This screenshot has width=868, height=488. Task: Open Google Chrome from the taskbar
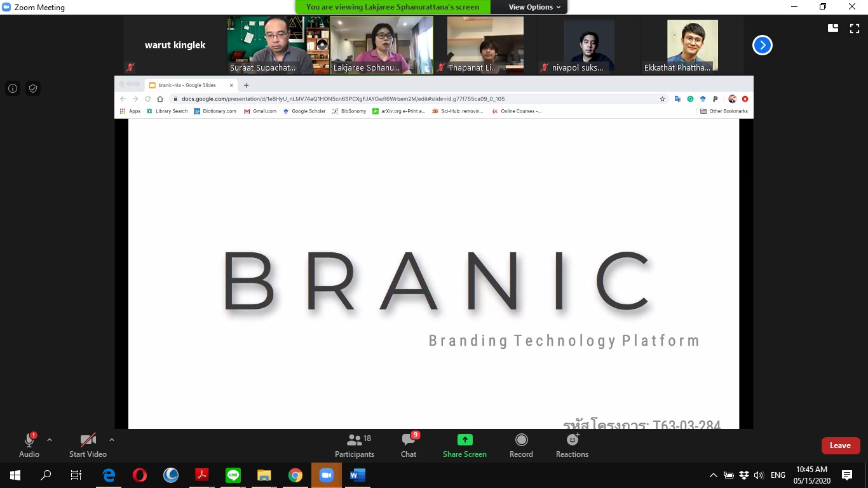click(x=295, y=475)
